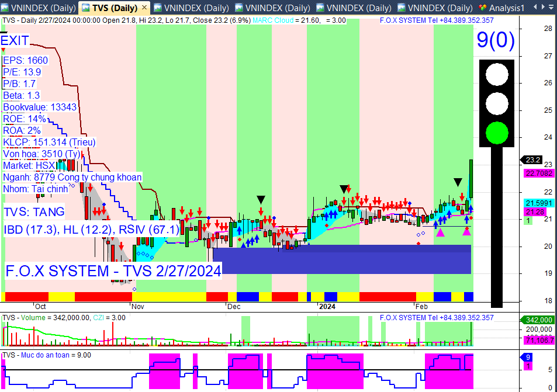
Task: Click the middle white traffic light
Action: (x=497, y=103)
